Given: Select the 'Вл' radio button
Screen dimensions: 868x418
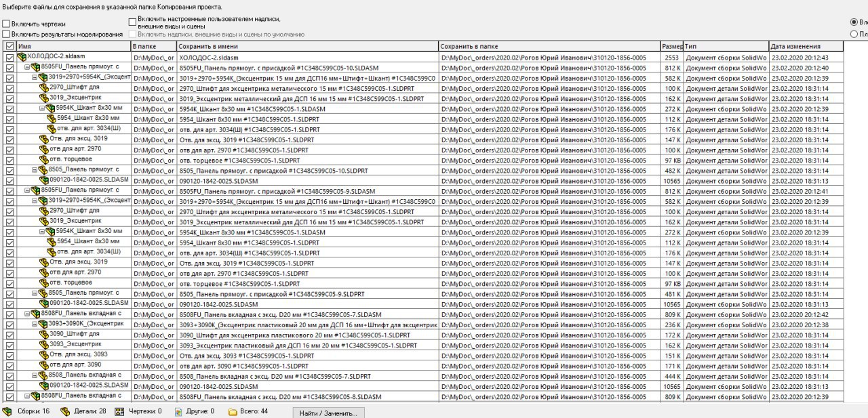Looking at the screenshot, I should [854, 22].
